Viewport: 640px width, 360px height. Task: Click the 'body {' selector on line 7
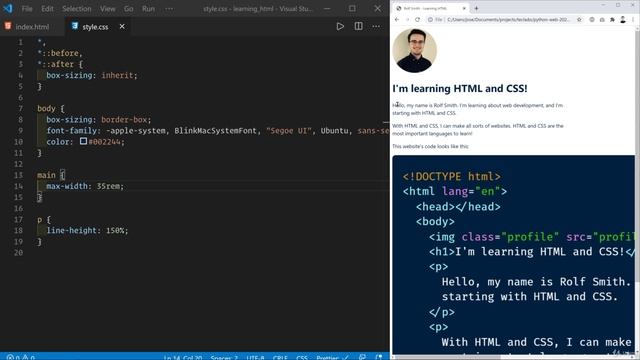coord(51,109)
